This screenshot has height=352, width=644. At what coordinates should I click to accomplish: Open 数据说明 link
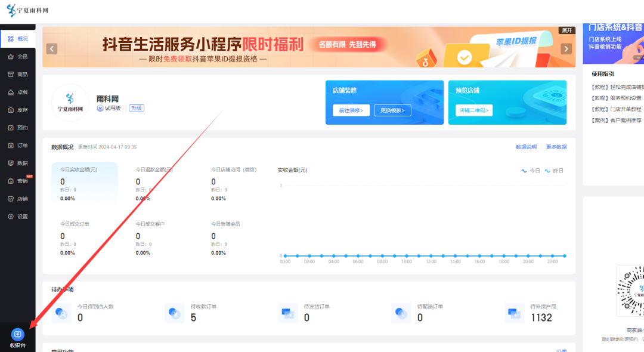click(526, 147)
